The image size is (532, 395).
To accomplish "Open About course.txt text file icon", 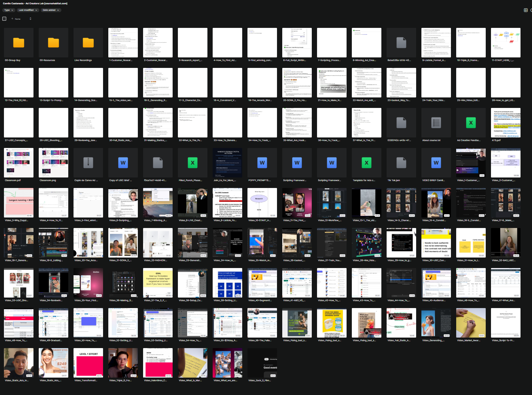I will tap(436, 123).
